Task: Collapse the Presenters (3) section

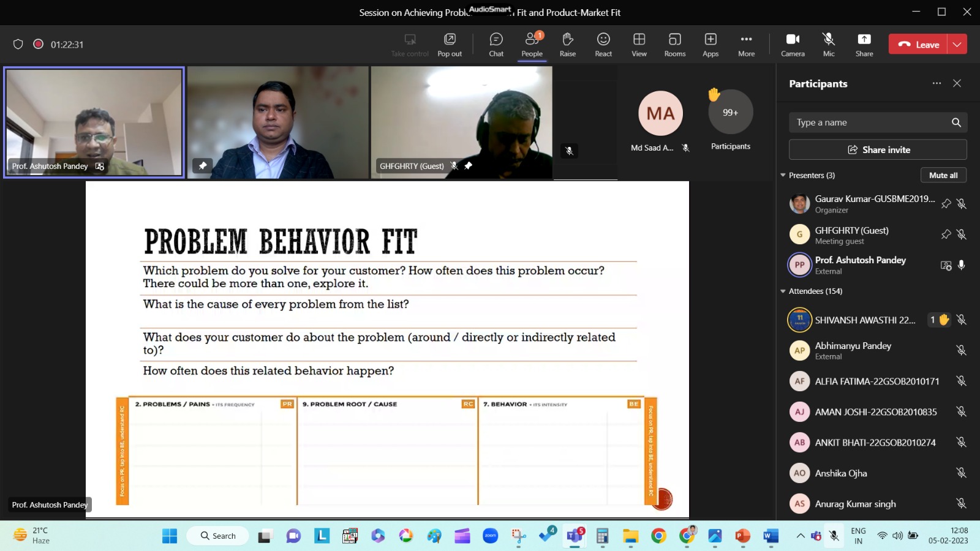Action: point(783,176)
